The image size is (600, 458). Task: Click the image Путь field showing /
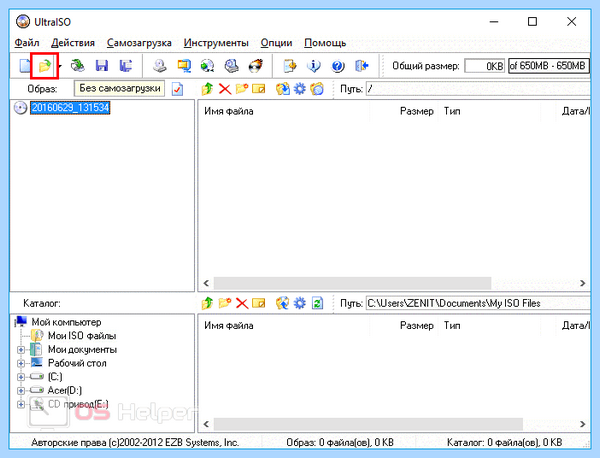point(478,89)
